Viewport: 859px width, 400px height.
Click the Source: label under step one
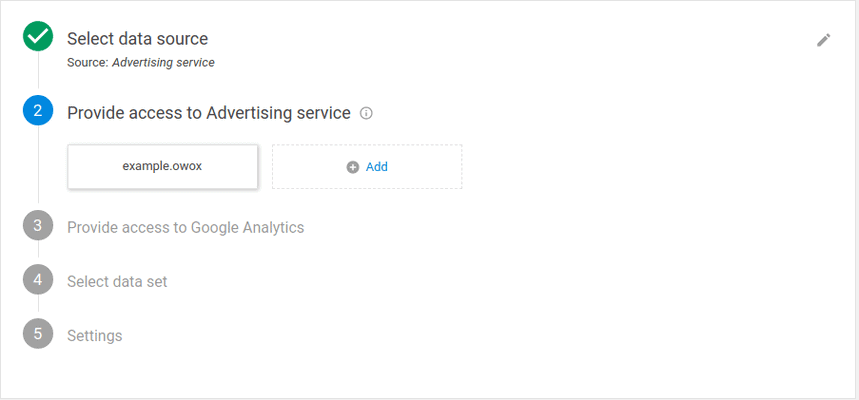coord(87,62)
